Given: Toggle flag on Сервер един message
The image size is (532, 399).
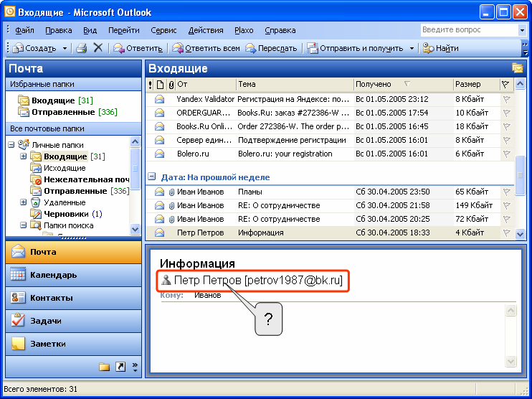Looking at the screenshot, I should coord(507,140).
